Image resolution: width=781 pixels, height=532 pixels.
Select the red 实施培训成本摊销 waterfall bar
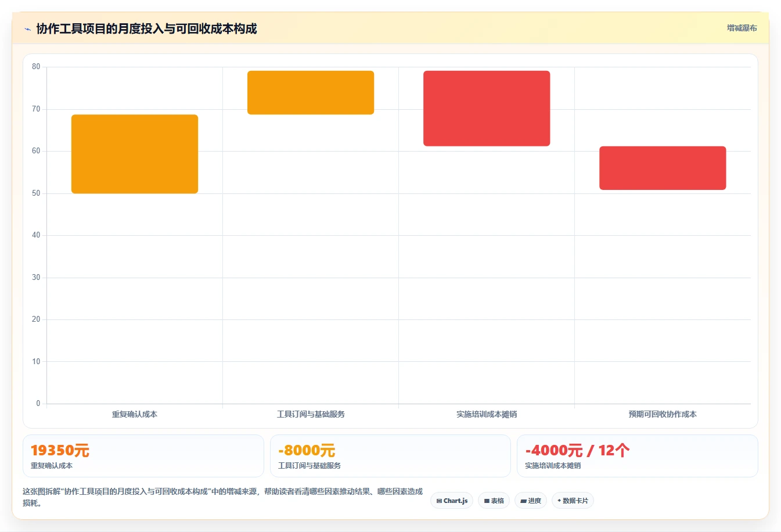487,109
